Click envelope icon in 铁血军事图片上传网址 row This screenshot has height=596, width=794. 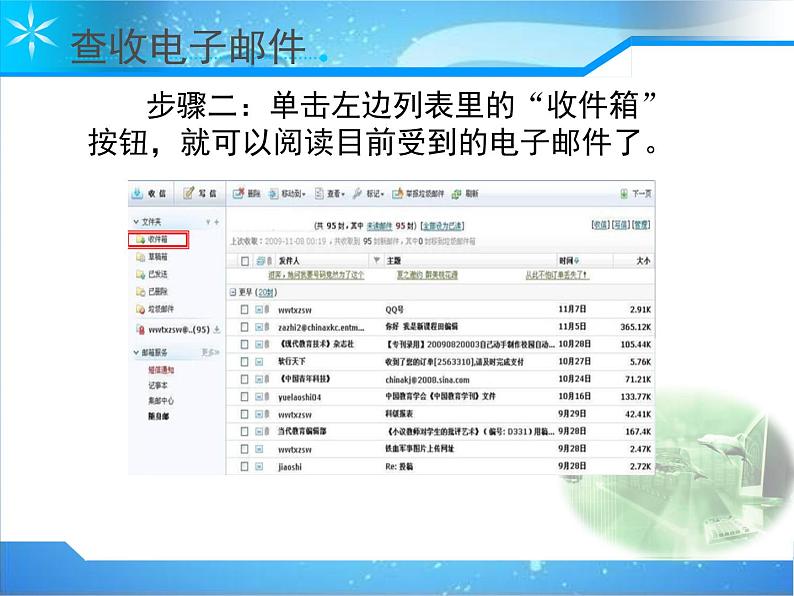pos(259,449)
